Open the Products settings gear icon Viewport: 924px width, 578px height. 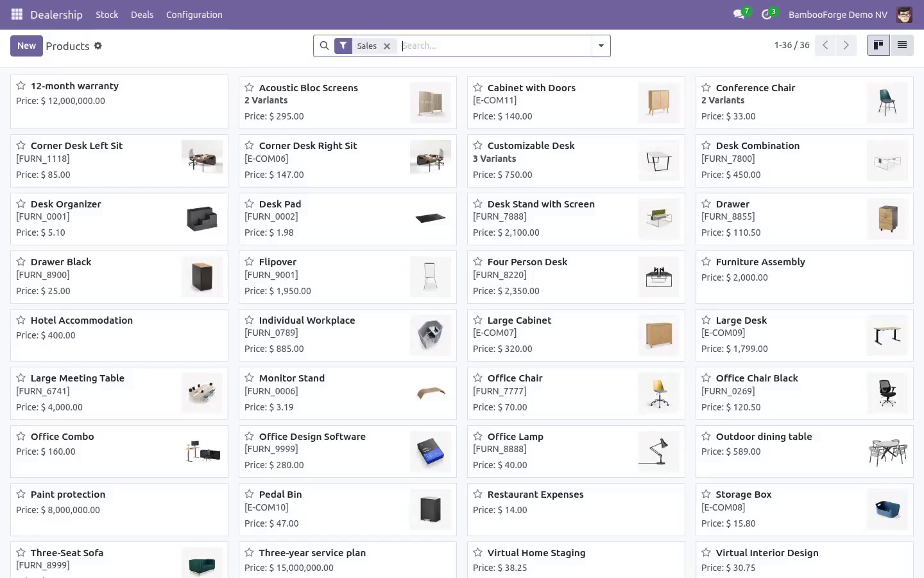[x=98, y=46]
